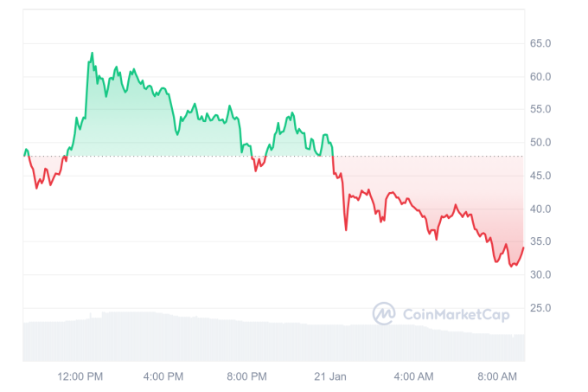Select the 8:00 AM time axis label
Viewport: 588px width, 392px height.
(496, 376)
